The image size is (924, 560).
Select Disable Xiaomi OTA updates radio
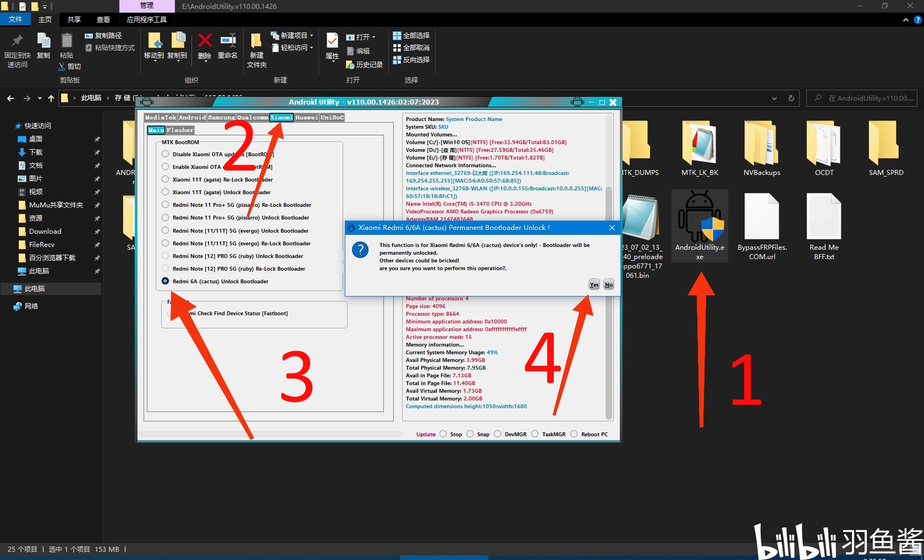(166, 155)
